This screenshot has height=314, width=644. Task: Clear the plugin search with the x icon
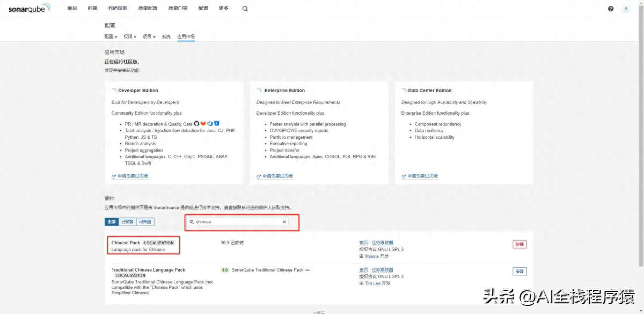click(284, 221)
